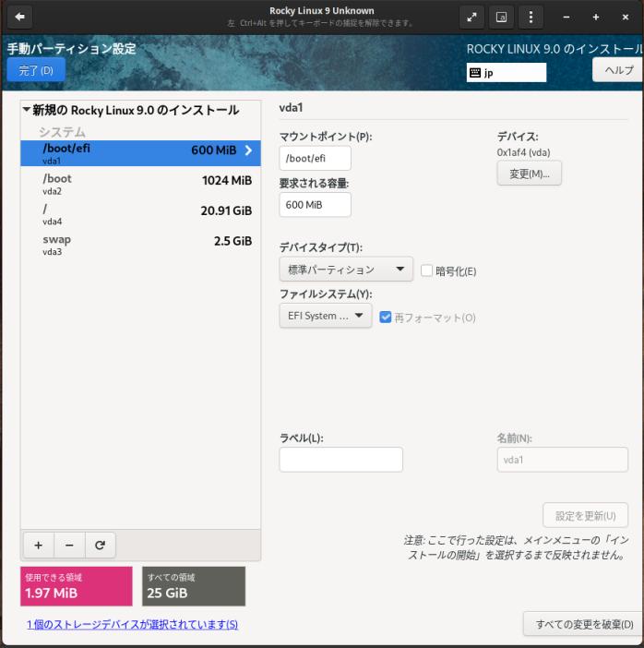644x648 pixels.
Task: Minimize the virtual machine window
Action: coord(566,17)
